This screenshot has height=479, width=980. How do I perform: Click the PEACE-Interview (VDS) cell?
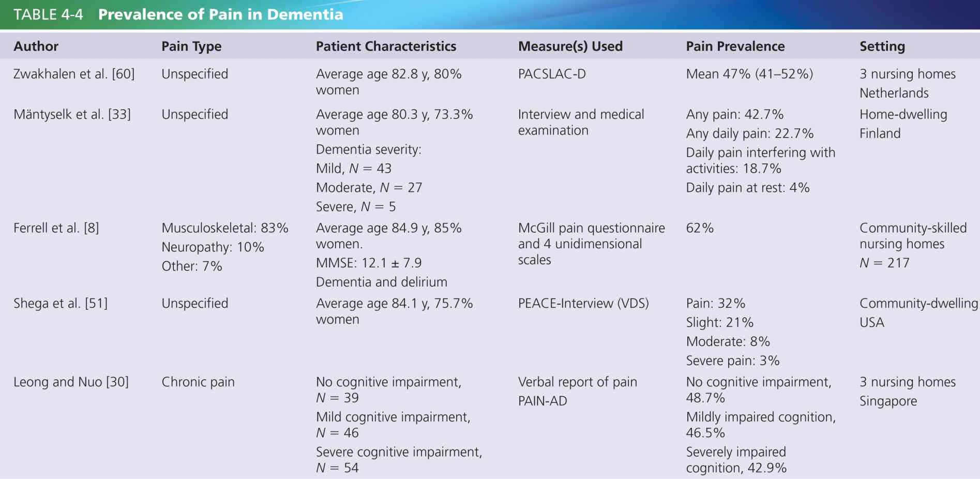[583, 304]
